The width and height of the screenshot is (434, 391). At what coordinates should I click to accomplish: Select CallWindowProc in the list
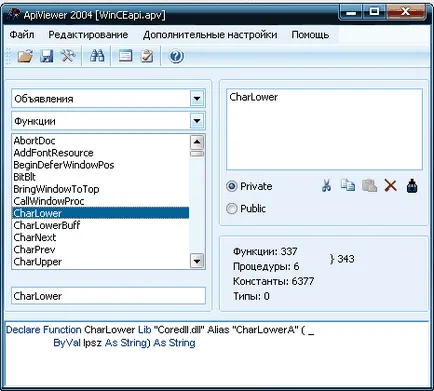tap(100, 201)
